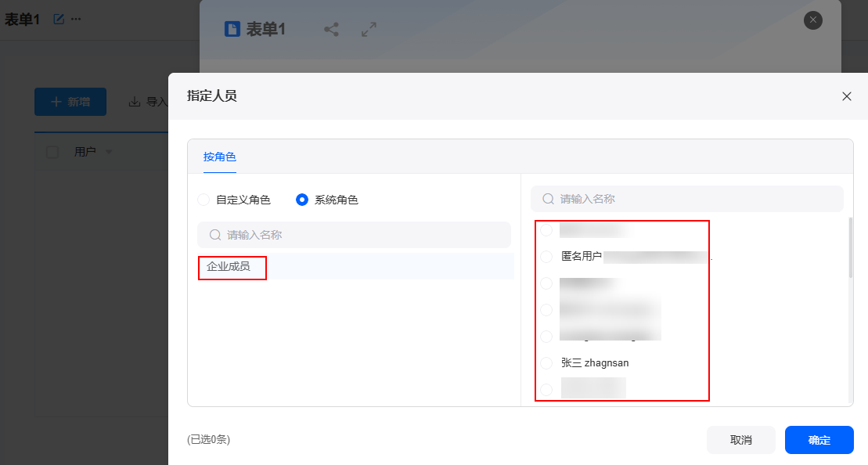Select the 自定义角色 radio button
The image size is (868, 465).
(x=203, y=200)
